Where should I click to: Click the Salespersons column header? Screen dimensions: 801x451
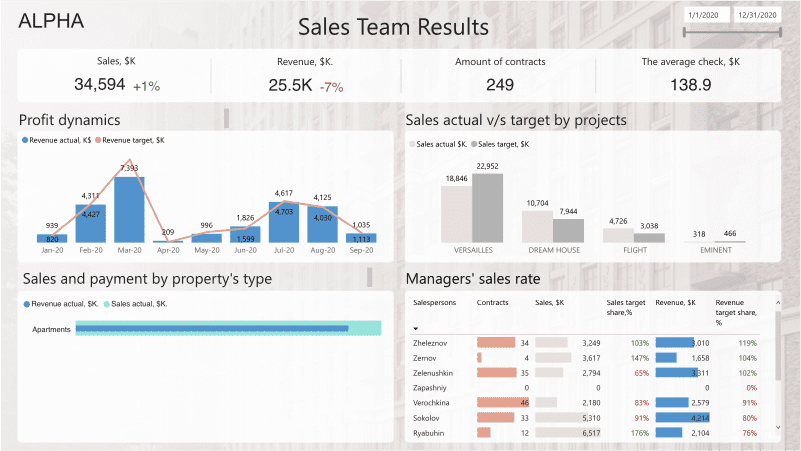click(434, 302)
